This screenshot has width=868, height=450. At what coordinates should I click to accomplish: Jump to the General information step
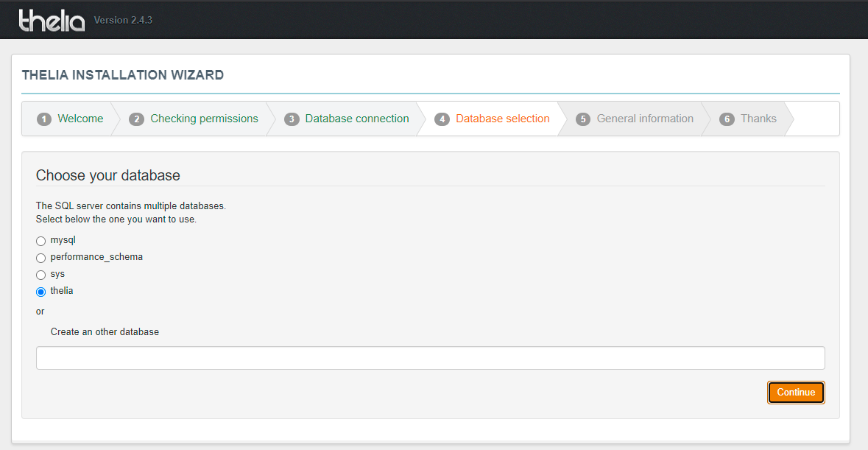(x=645, y=119)
